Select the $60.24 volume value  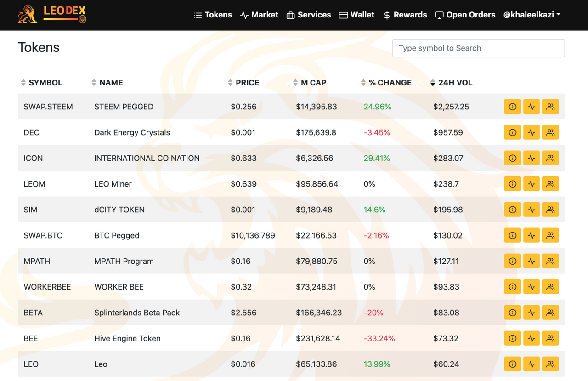(x=446, y=364)
